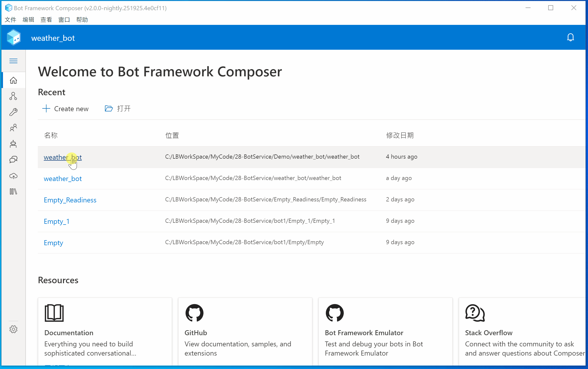
Task: Open the Home page icon
Action: click(x=13, y=80)
